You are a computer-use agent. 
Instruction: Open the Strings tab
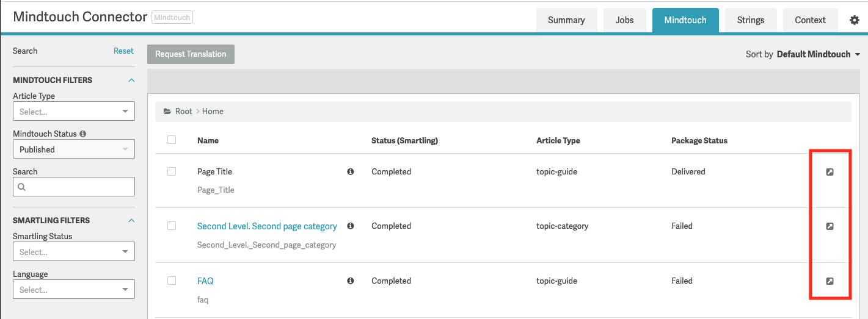point(750,20)
